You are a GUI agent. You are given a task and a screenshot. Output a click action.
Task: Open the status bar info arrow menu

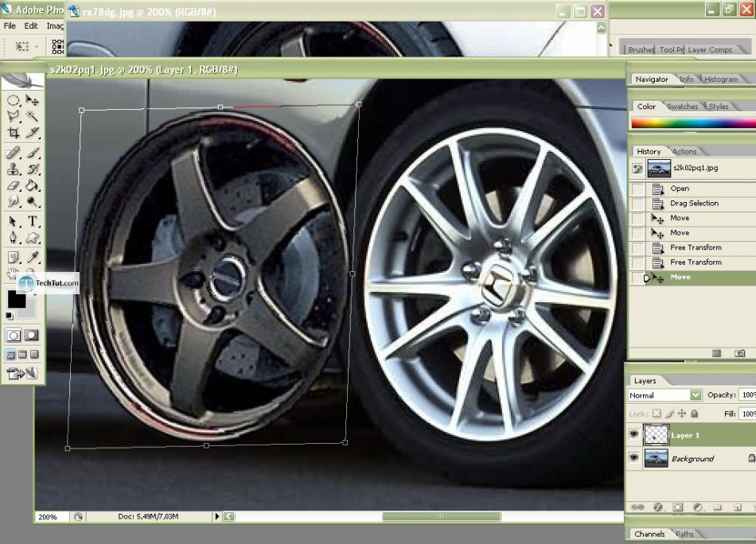coord(217,516)
